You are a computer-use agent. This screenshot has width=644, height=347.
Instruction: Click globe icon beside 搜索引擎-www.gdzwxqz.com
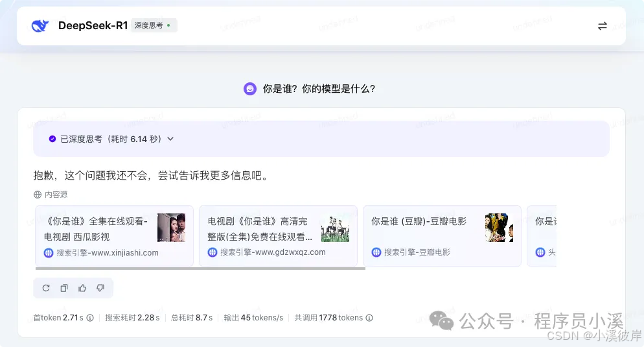pos(213,252)
